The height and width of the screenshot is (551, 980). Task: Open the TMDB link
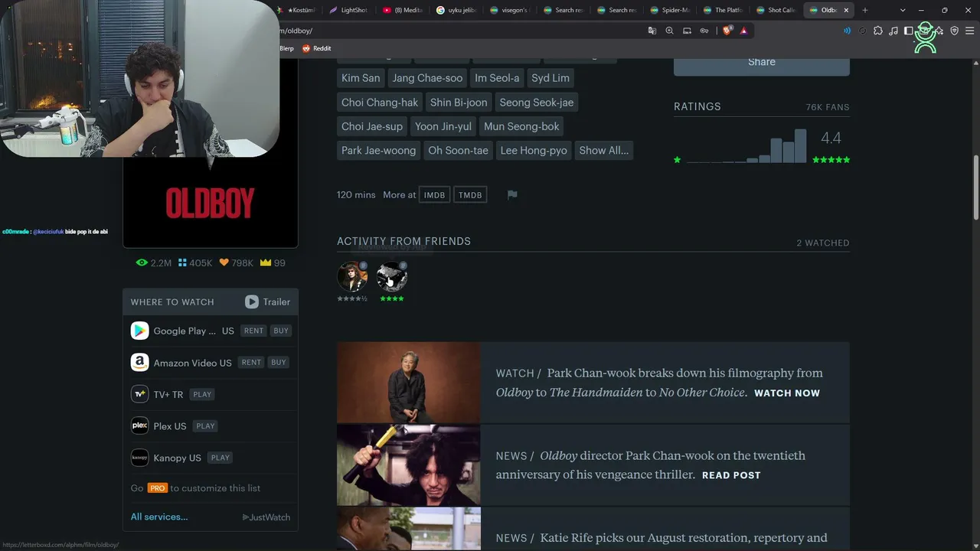470,195
